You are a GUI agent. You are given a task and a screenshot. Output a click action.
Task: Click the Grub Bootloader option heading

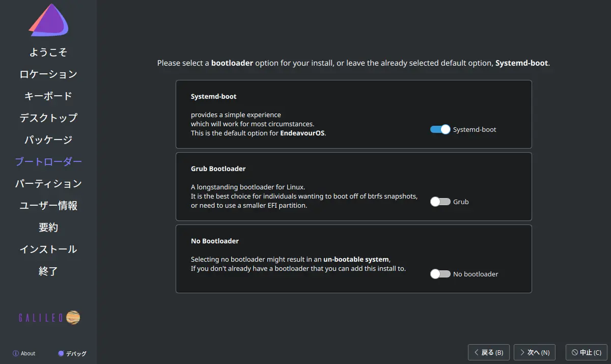(x=218, y=169)
